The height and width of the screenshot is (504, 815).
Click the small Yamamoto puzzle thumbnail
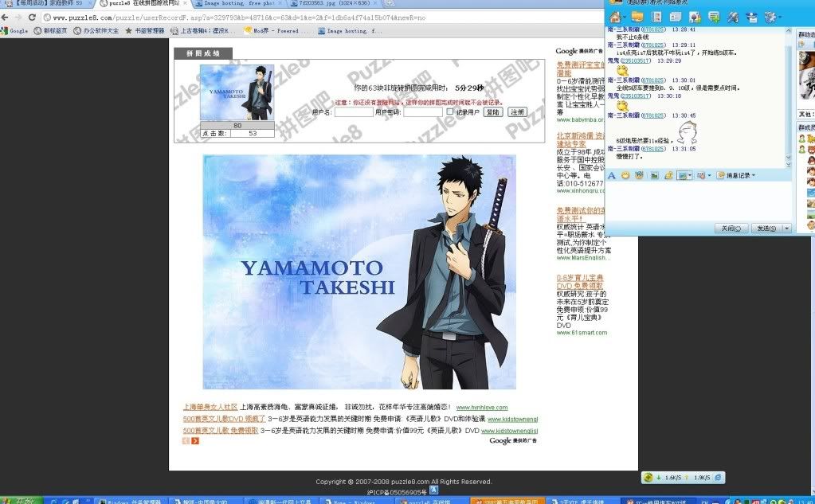237,92
